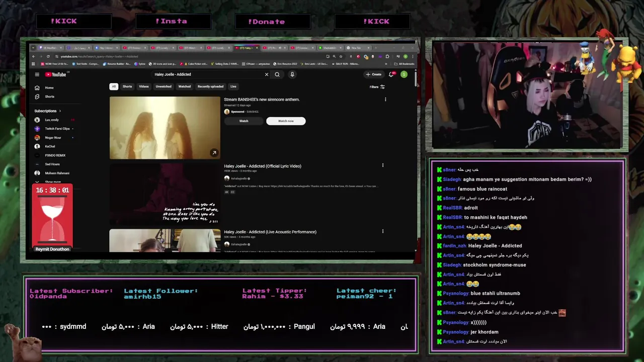Screen dimensions: 644x362
Task: Open the notifications bell
Action: tap(391, 74)
